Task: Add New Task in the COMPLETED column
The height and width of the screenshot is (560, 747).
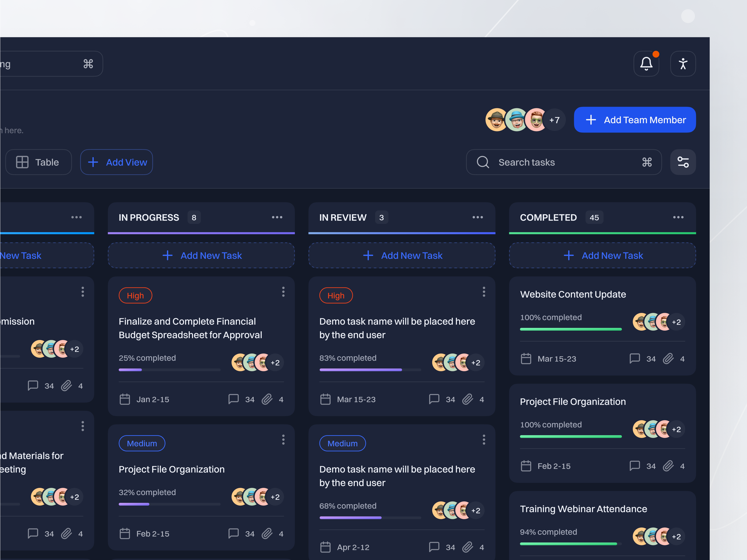Action: [x=603, y=255]
